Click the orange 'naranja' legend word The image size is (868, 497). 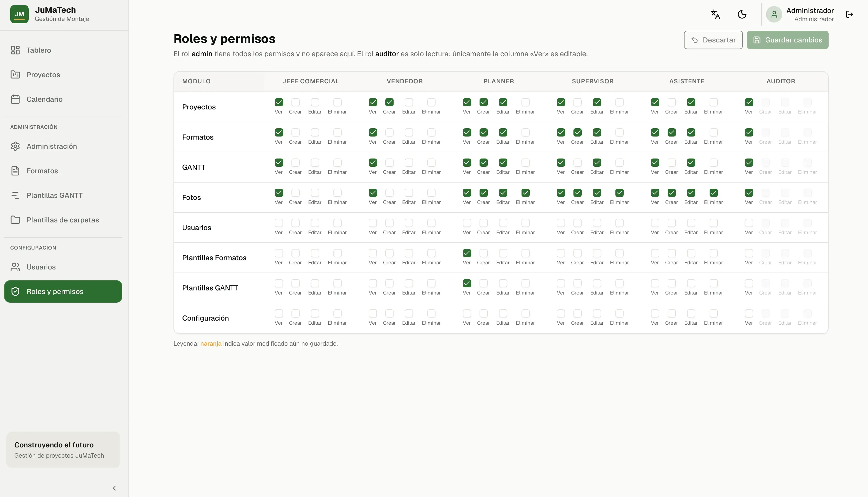(211, 343)
